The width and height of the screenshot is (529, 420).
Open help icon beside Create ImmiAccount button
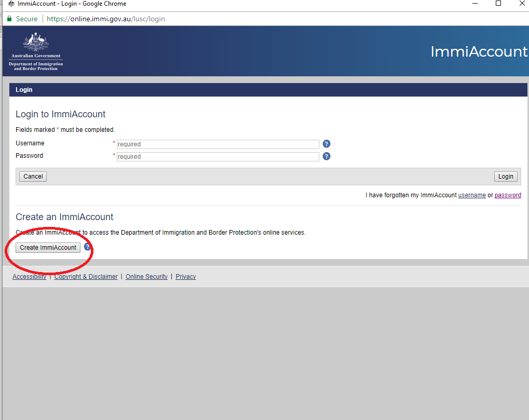(87, 247)
